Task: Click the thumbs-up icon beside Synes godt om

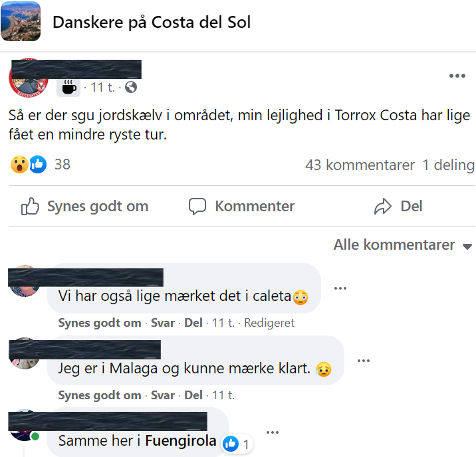Action: pos(30,207)
